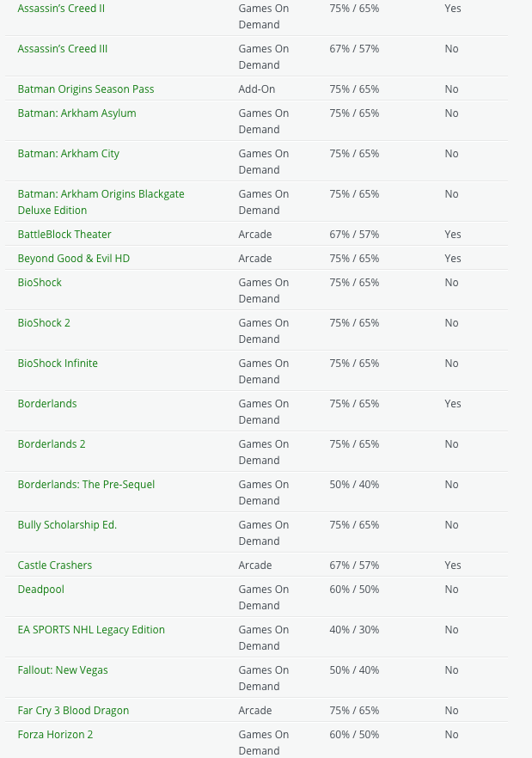Open Batman Origins Season Pass link
532x758 pixels.
click(x=86, y=89)
